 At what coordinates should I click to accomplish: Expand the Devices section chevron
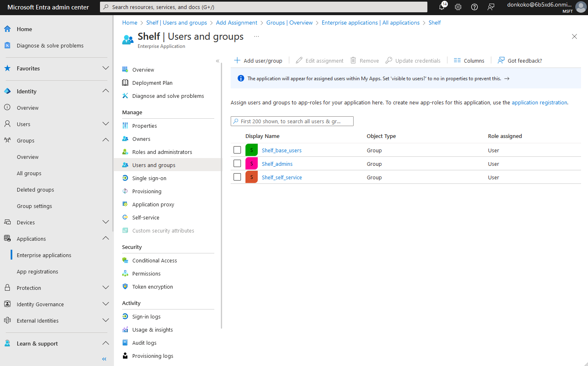[105, 222]
